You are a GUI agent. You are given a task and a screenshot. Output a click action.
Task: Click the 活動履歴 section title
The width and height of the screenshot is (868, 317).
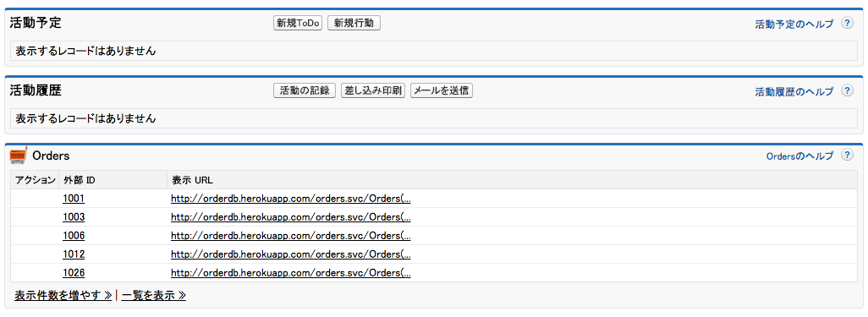(36, 90)
